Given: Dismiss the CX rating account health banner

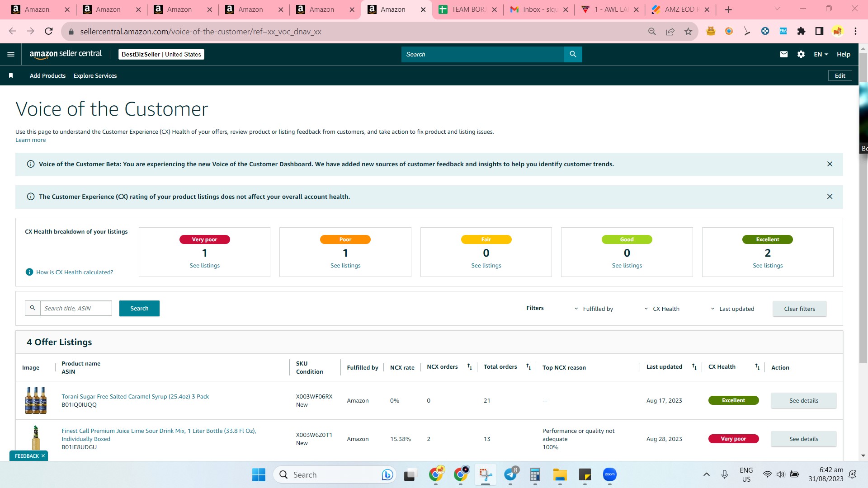Looking at the screenshot, I should tap(830, 197).
